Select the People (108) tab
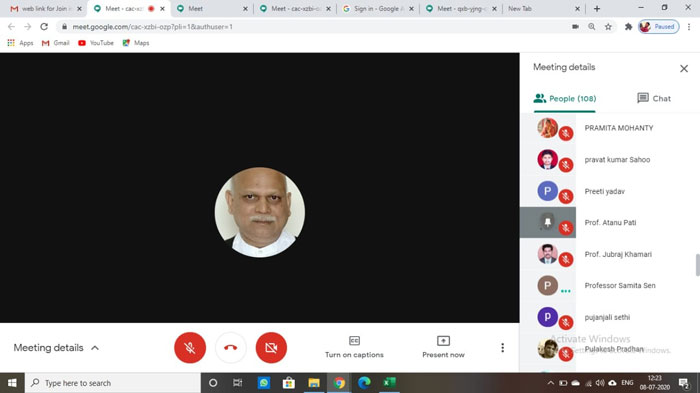Viewport: 700px width, 393px height. [x=565, y=98]
